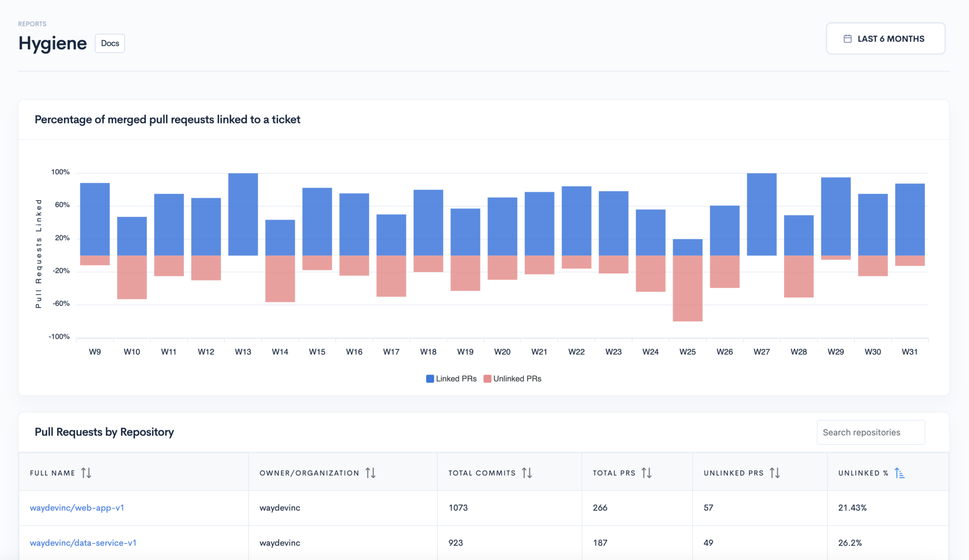Open the Docs button next to Hygiene

tap(109, 43)
